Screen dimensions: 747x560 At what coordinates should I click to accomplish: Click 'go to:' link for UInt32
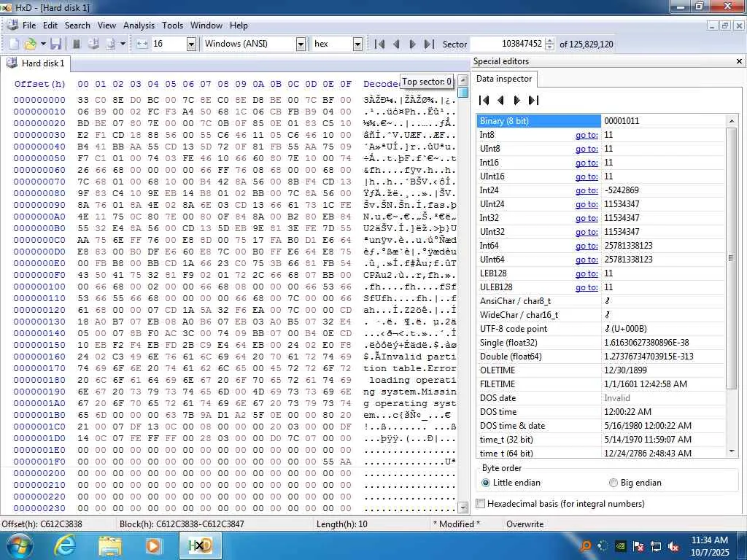click(x=587, y=231)
